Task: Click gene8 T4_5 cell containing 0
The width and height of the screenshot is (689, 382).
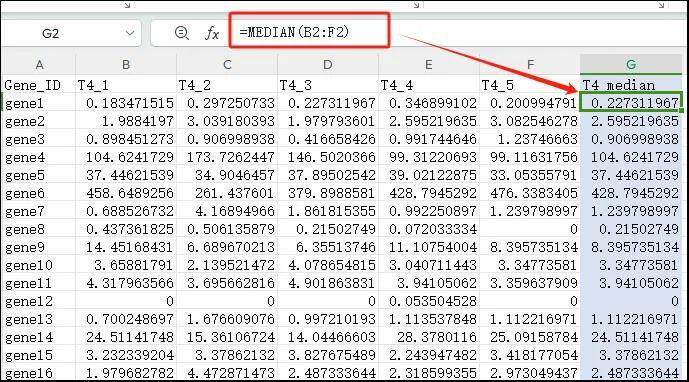Action: click(x=530, y=229)
